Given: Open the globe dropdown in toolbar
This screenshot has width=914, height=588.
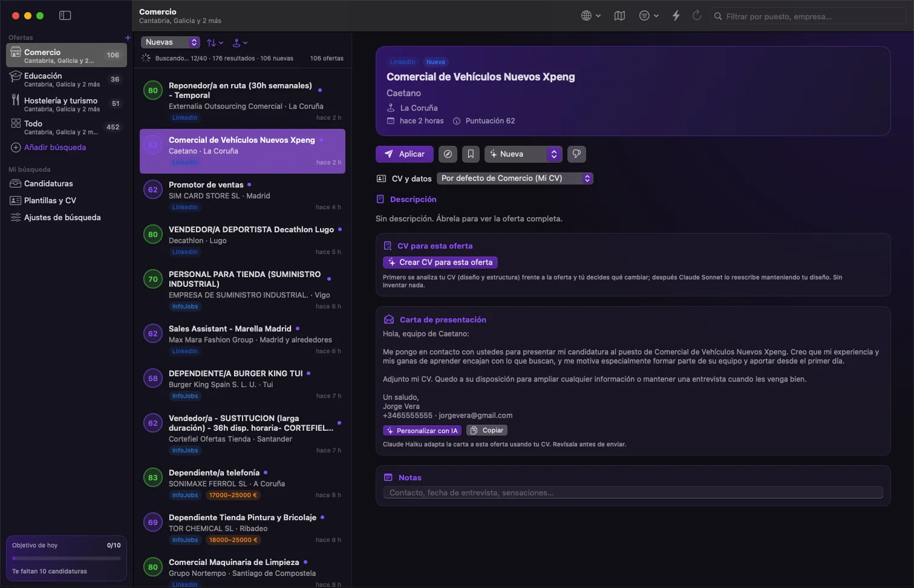Looking at the screenshot, I should tap(590, 16).
